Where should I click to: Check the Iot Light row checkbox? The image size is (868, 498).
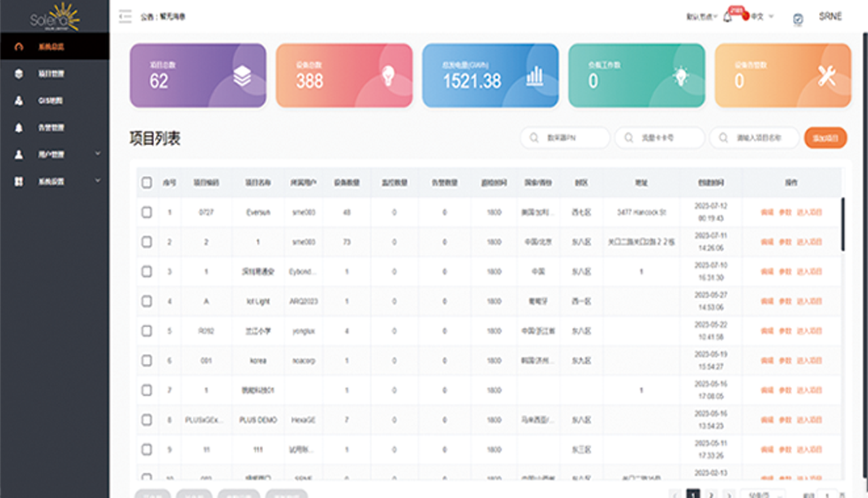(147, 301)
